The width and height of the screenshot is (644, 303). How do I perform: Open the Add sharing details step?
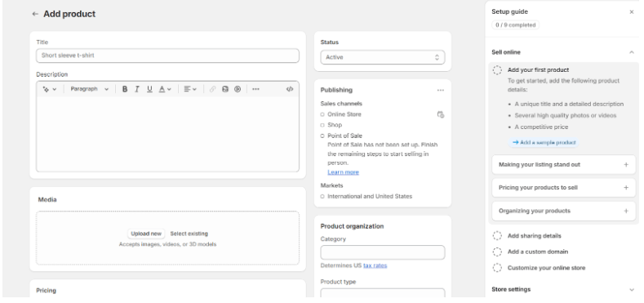click(x=534, y=236)
